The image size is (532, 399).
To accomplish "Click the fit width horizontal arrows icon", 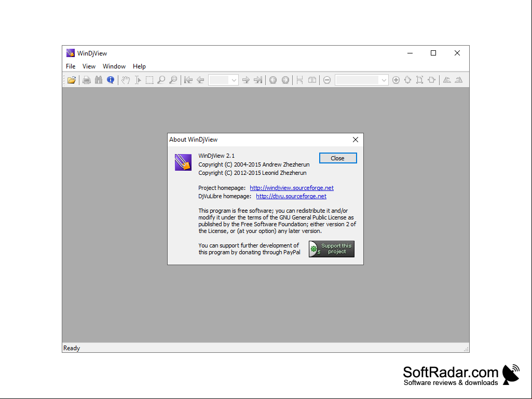I will click(x=432, y=80).
